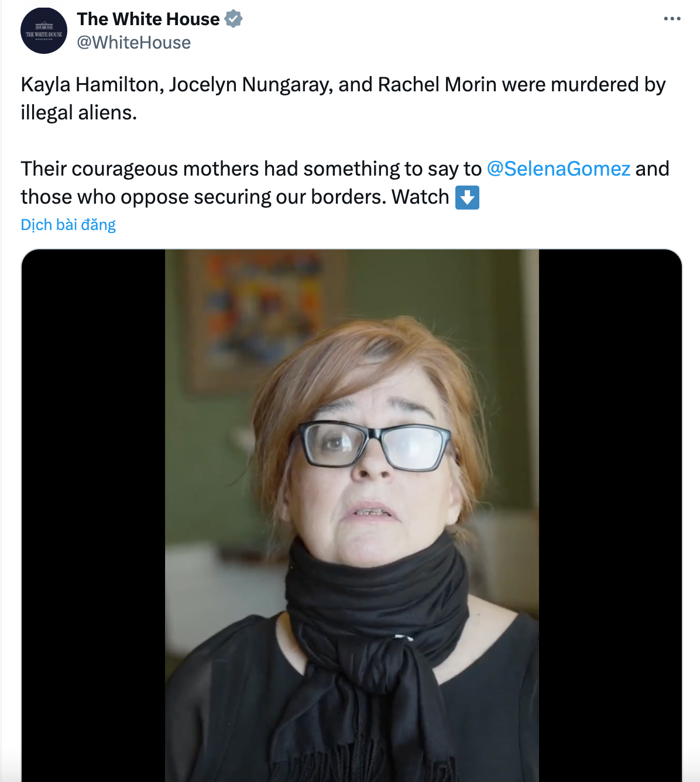Click the "Dịch bài đăng" translate link
Image resolution: width=700 pixels, height=782 pixels.
coord(68,225)
